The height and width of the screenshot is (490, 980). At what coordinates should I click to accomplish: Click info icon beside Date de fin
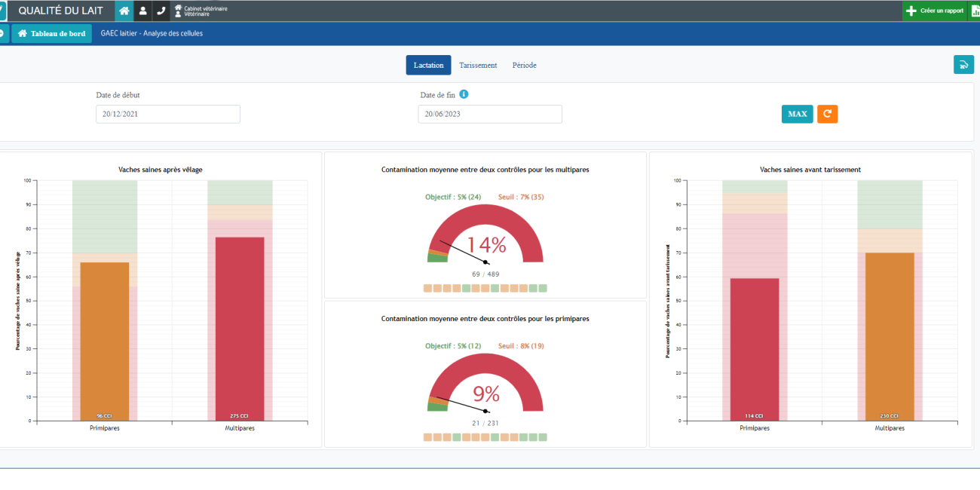(464, 94)
